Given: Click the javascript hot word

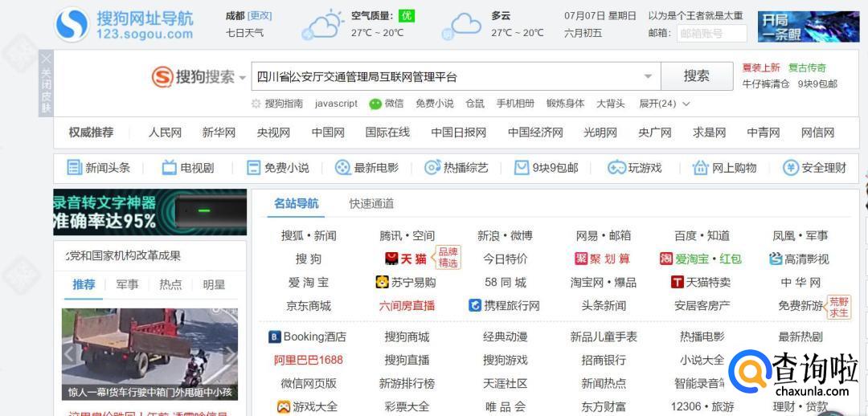Looking at the screenshot, I should pos(336,104).
